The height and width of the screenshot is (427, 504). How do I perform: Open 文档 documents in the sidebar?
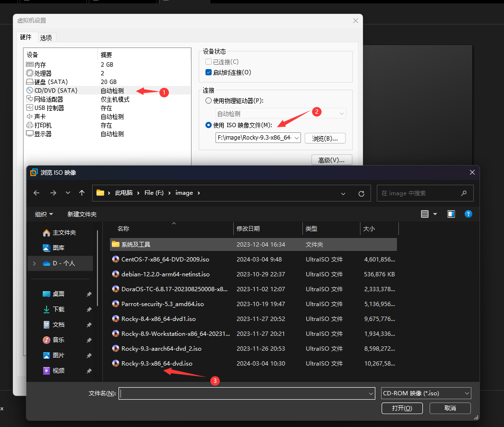coord(54,324)
